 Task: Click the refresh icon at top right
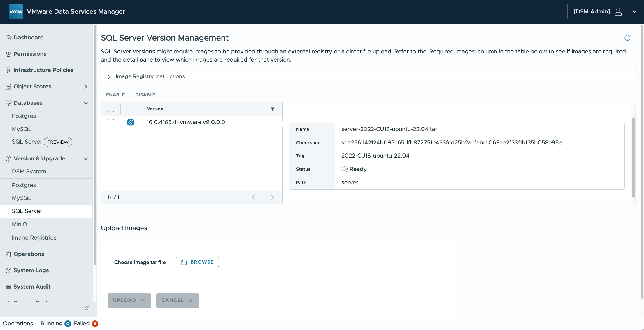point(627,38)
